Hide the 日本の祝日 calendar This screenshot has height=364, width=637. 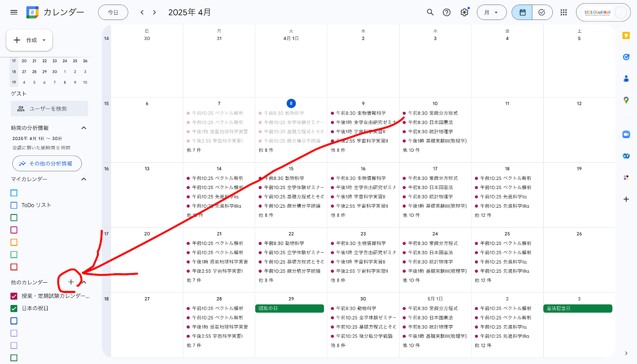pyautogui.click(x=13, y=307)
